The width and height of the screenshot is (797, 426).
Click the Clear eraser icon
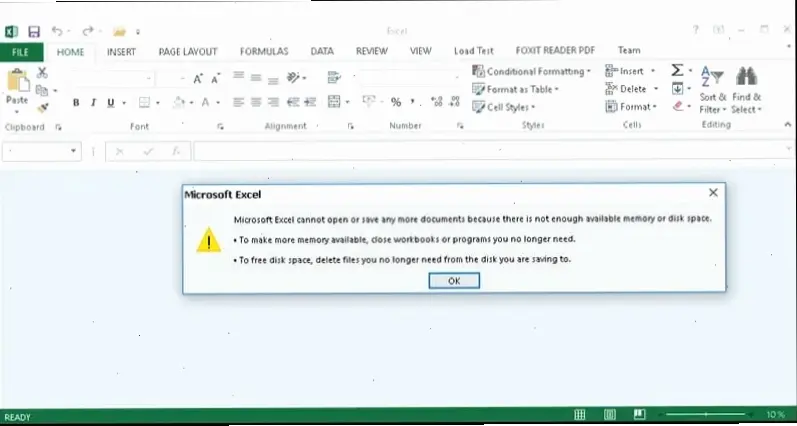point(678,106)
